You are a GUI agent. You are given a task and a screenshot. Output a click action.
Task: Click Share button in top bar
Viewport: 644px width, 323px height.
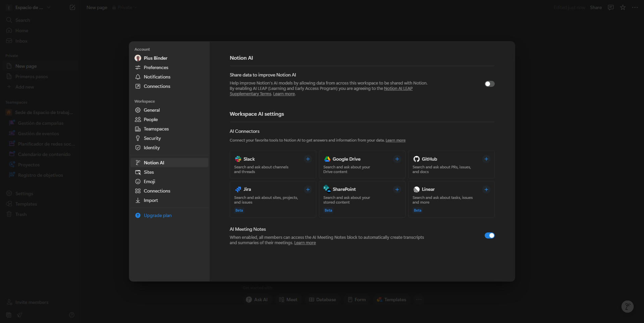(596, 7)
